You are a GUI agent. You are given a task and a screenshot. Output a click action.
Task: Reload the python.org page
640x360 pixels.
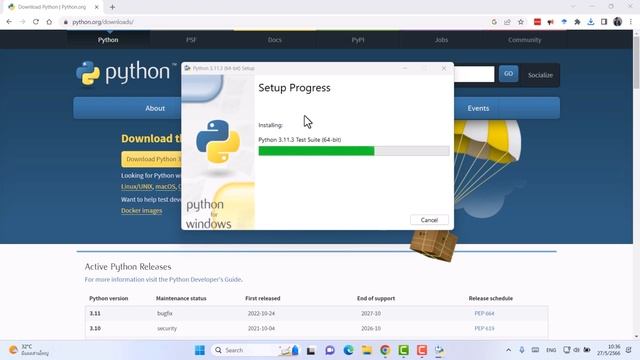click(x=36, y=22)
